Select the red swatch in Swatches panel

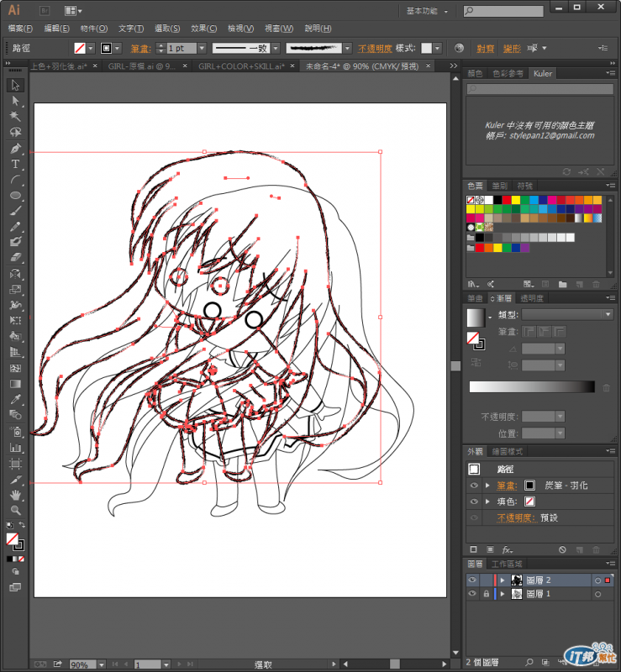507,200
